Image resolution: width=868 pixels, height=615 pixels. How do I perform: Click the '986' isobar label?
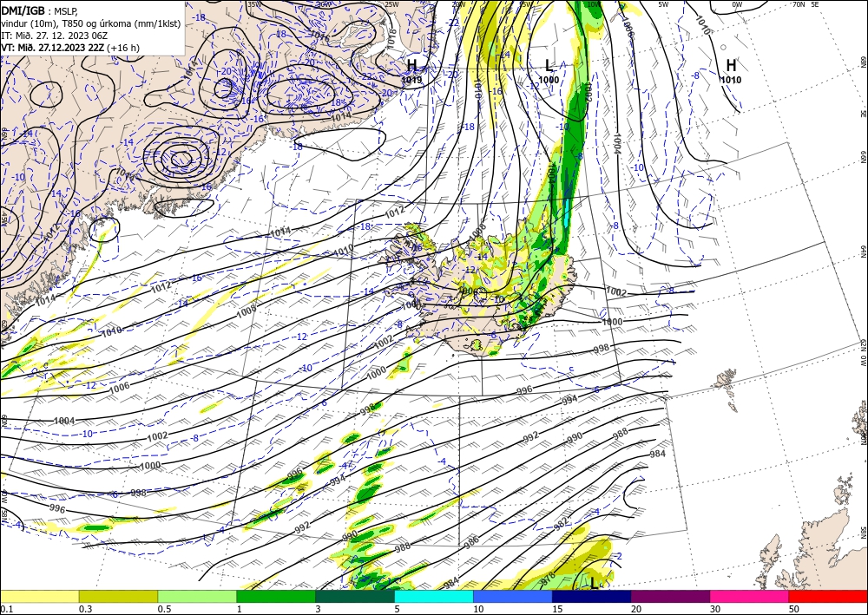pos(471,542)
